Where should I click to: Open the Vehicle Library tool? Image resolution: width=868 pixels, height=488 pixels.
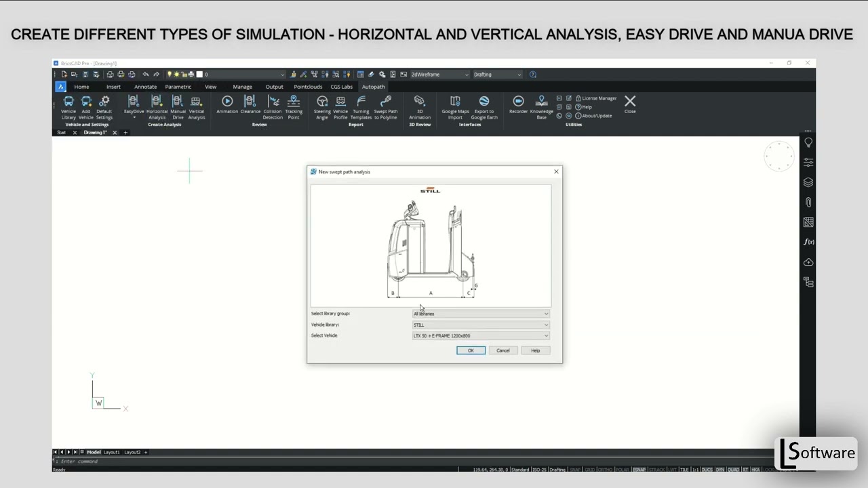click(x=68, y=107)
